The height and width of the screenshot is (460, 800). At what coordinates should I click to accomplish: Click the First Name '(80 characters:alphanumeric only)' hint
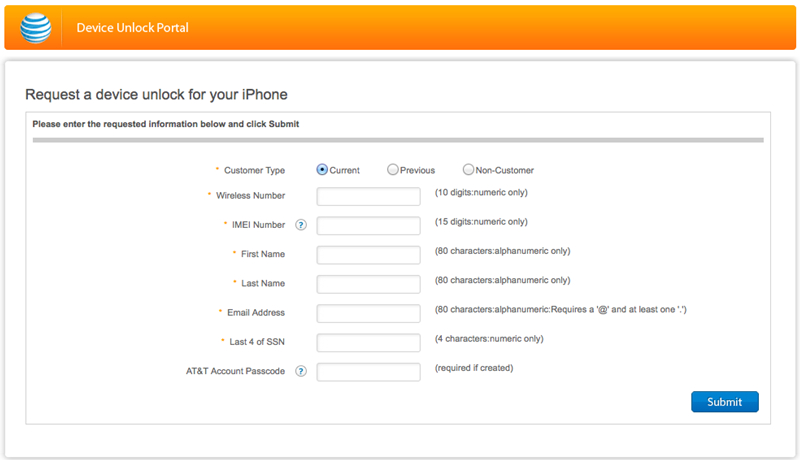point(503,251)
